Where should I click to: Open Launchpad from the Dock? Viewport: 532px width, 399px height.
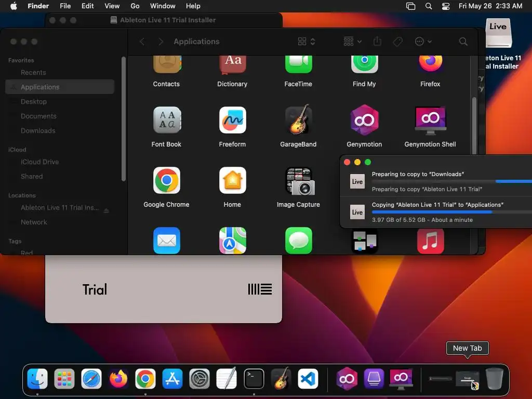64,378
